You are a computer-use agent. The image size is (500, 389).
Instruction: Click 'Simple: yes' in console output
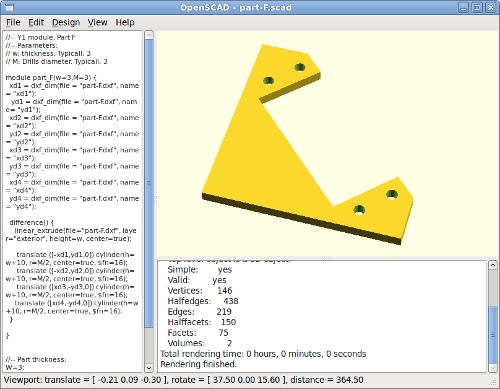click(x=200, y=270)
